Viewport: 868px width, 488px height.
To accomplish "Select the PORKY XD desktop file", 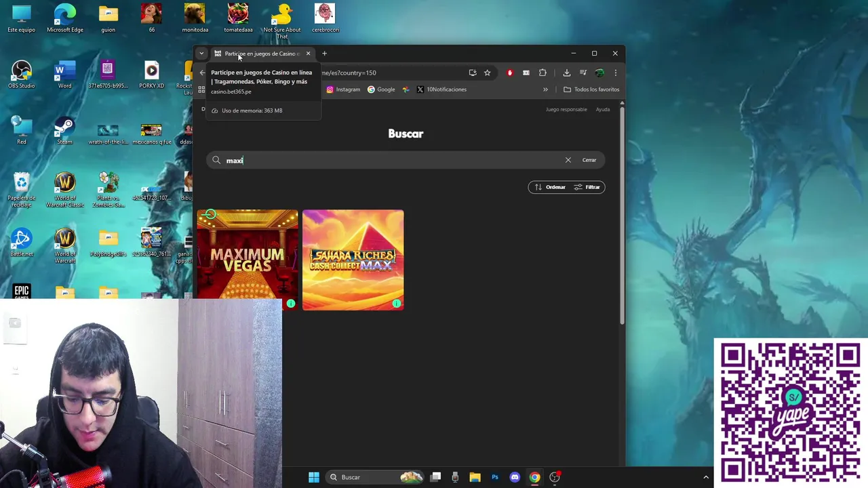I will click(x=151, y=75).
